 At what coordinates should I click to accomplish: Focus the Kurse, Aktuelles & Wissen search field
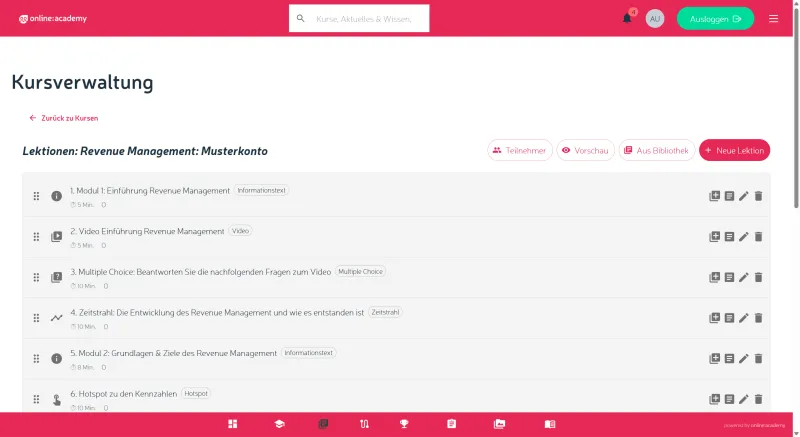tap(359, 18)
